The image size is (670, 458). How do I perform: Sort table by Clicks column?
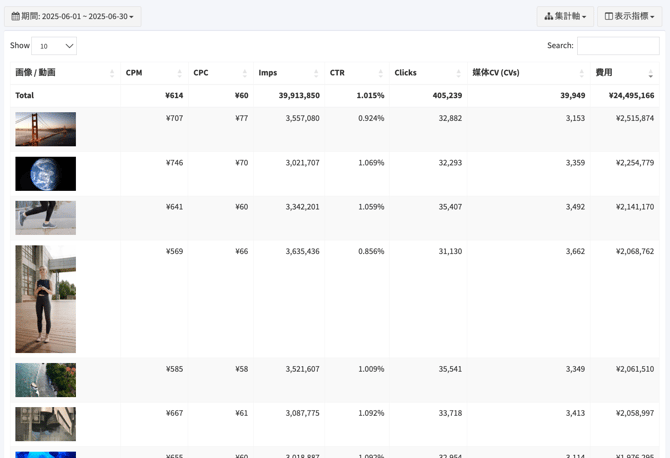pos(428,73)
